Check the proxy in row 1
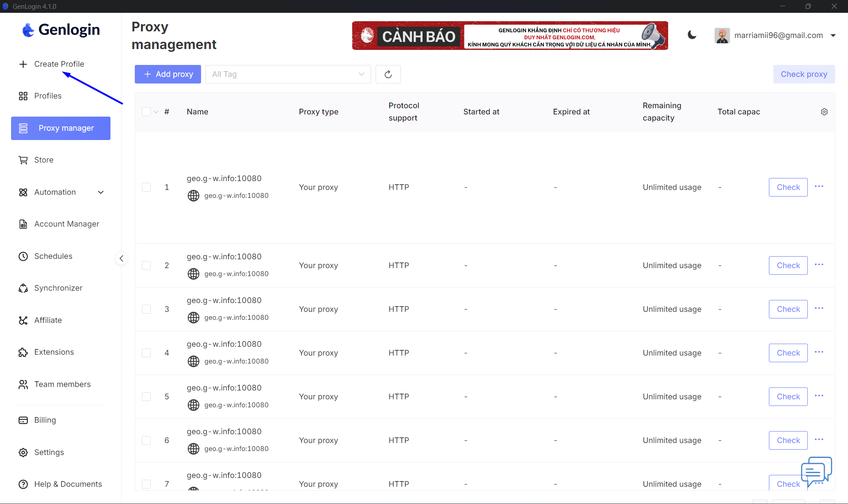Image resolution: width=848 pixels, height=504 pixels. (x=788, y=187)
